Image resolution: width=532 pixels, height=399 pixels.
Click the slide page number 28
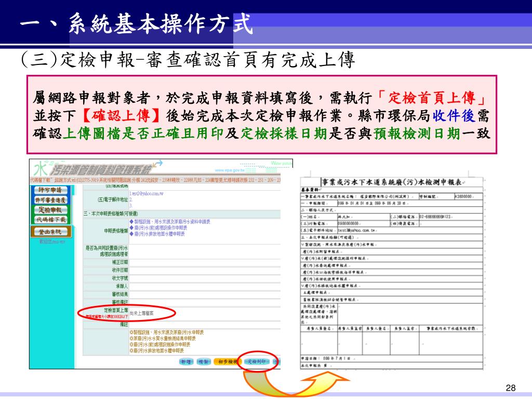510,388
